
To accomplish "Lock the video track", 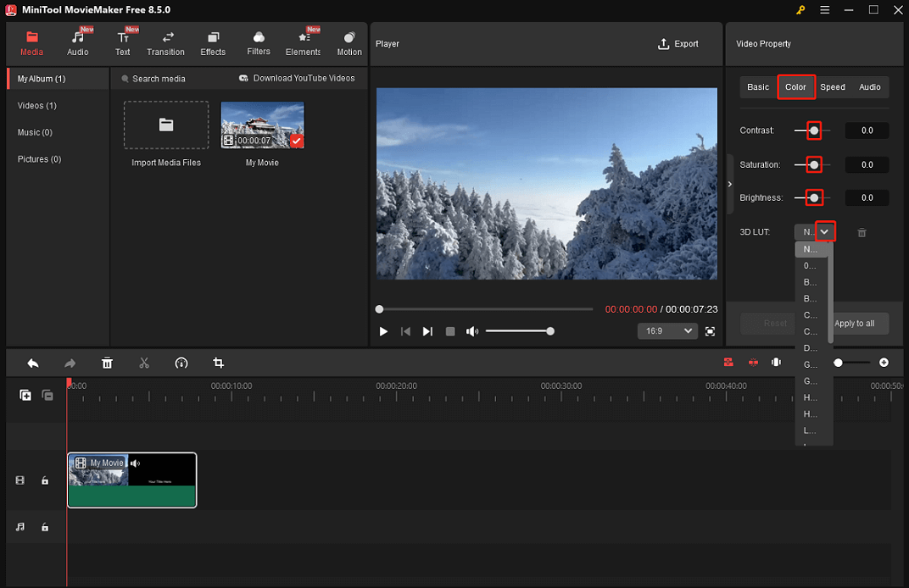I will [45, 480].
